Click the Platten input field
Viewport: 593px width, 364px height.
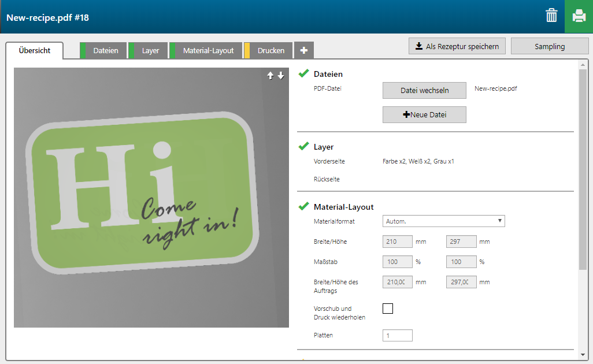click(x=397, y=336)
